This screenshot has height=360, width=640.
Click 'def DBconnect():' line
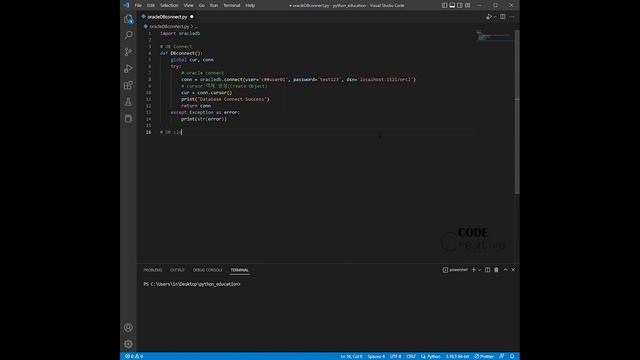181,53
